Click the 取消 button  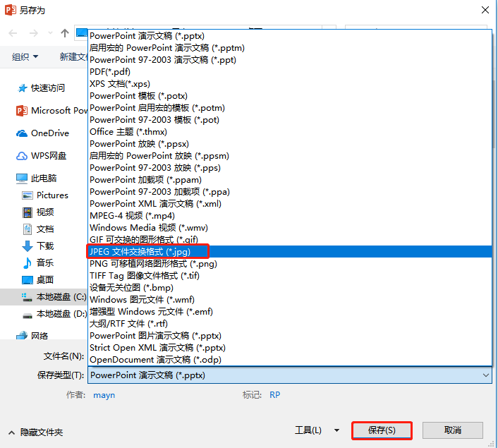[453, 430]
